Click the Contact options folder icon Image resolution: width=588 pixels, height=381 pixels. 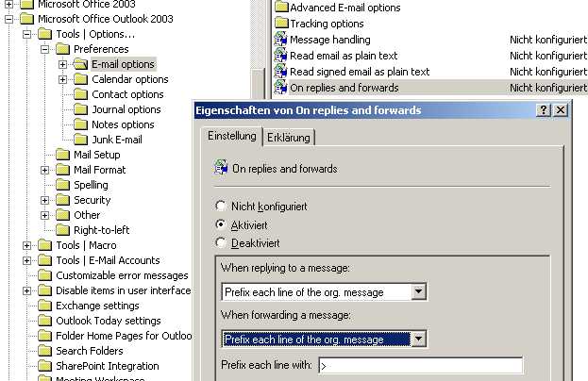pos(80,94)
